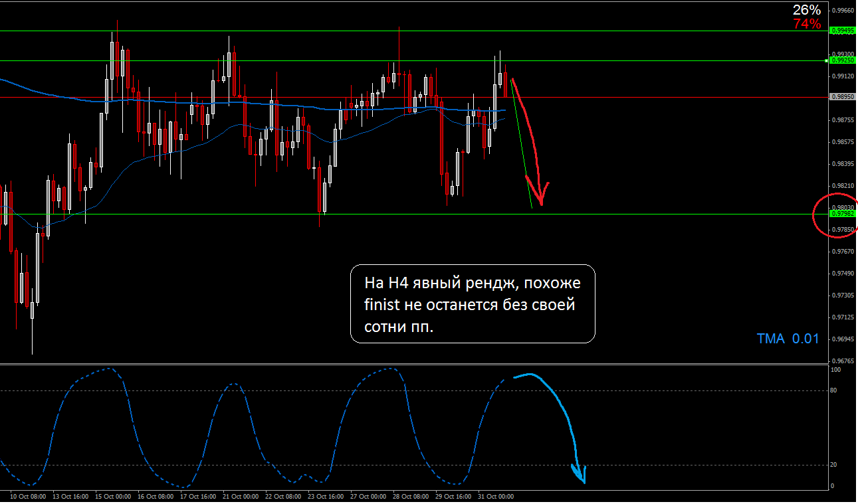Viewport: 858px width, 504px height.
Task: Click the 16 Oct 08:00 time label
Action: click(156, 496)
